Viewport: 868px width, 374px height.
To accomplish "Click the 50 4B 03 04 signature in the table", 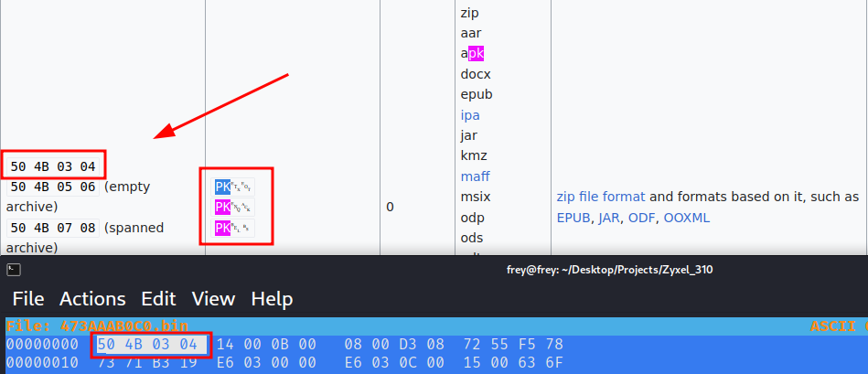I will [x=51, y=166].
